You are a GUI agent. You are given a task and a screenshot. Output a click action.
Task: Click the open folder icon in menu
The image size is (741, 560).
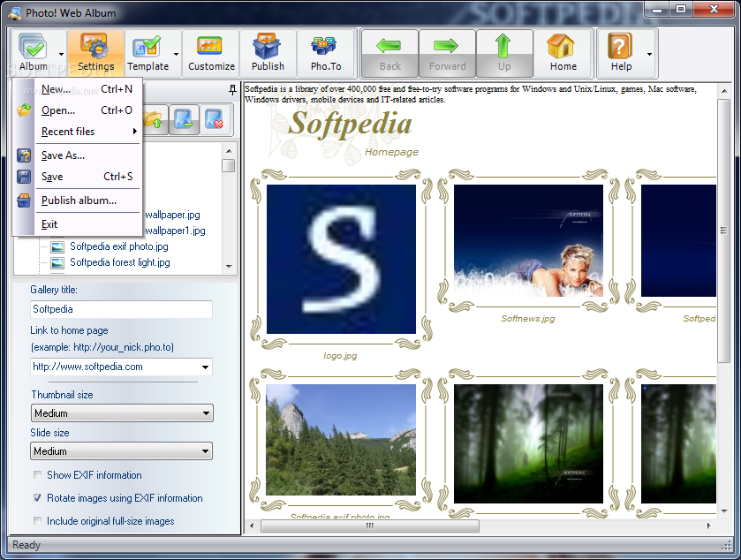point(24,110)
